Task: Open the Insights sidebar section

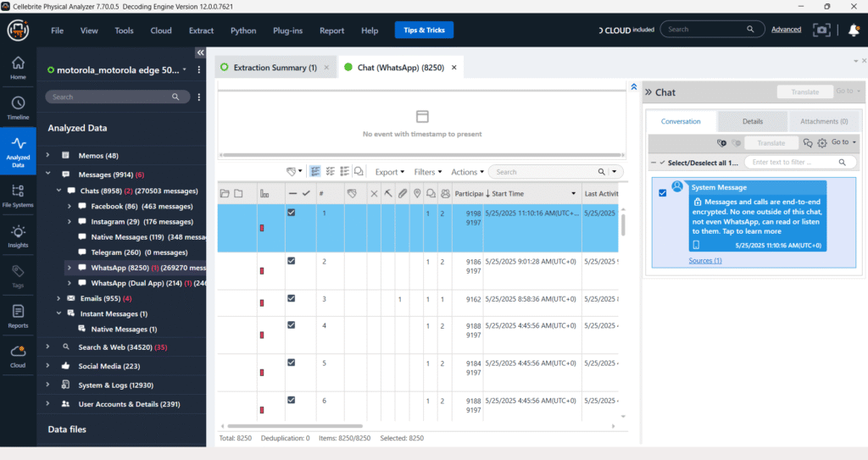Action: click(19, 236)
